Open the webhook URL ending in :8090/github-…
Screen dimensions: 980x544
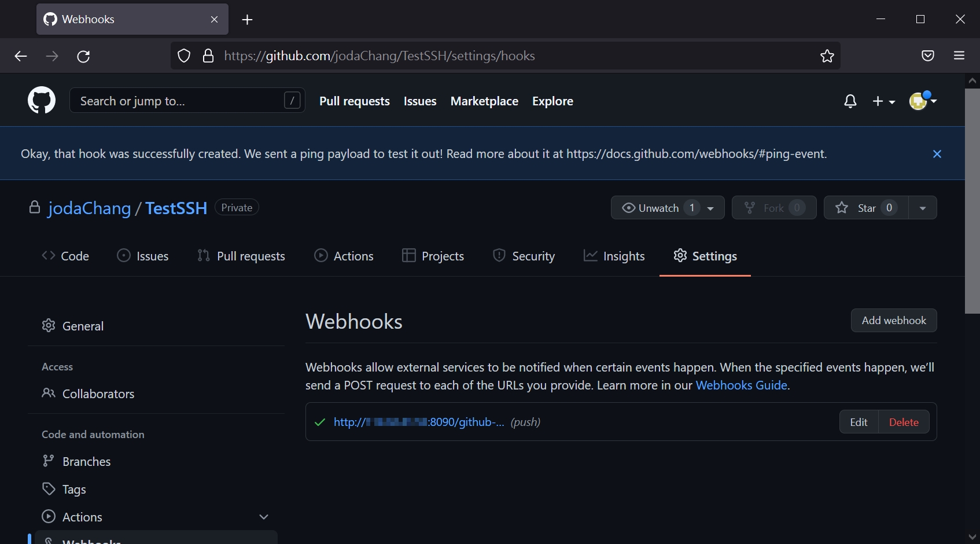pyautogui.click(x=419, y=422)
